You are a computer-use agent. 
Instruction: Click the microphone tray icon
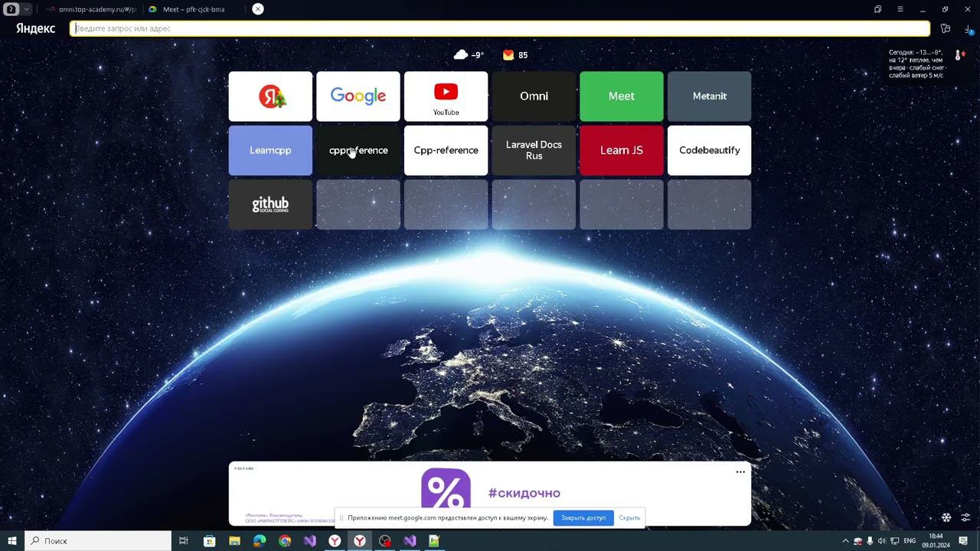click(x=870, y=541)
